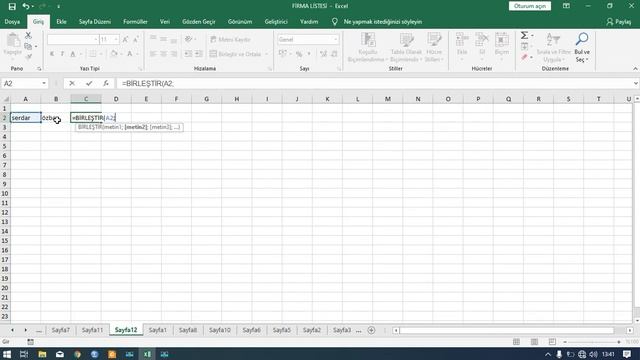Cancel formula entry with the X icon
The image size is (640, 360).
click(x=72, y=83)
